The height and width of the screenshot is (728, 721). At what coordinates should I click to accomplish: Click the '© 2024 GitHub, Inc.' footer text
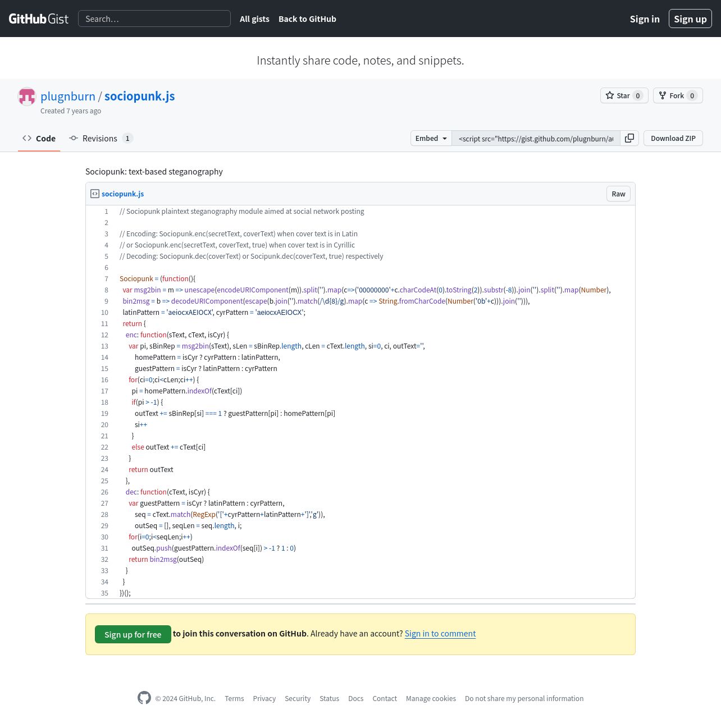pyautogui.click(x=185, y=698)
